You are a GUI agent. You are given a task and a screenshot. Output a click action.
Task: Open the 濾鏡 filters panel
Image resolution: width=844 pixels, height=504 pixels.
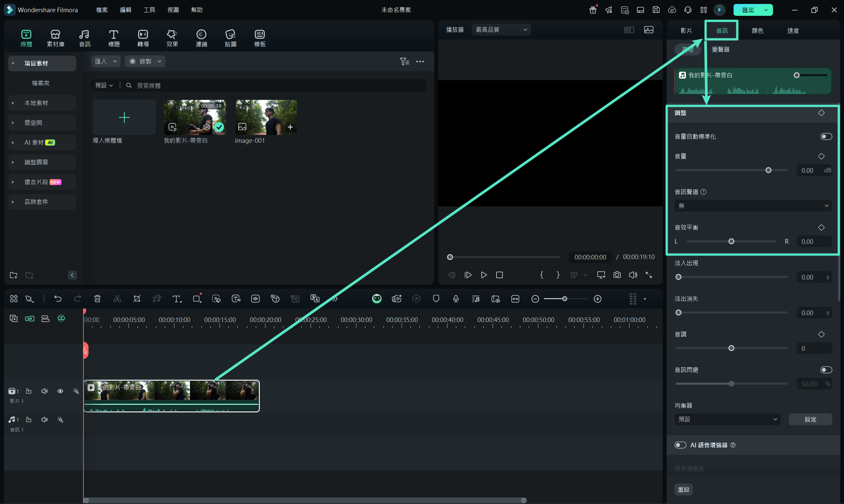tap(201, 38)
